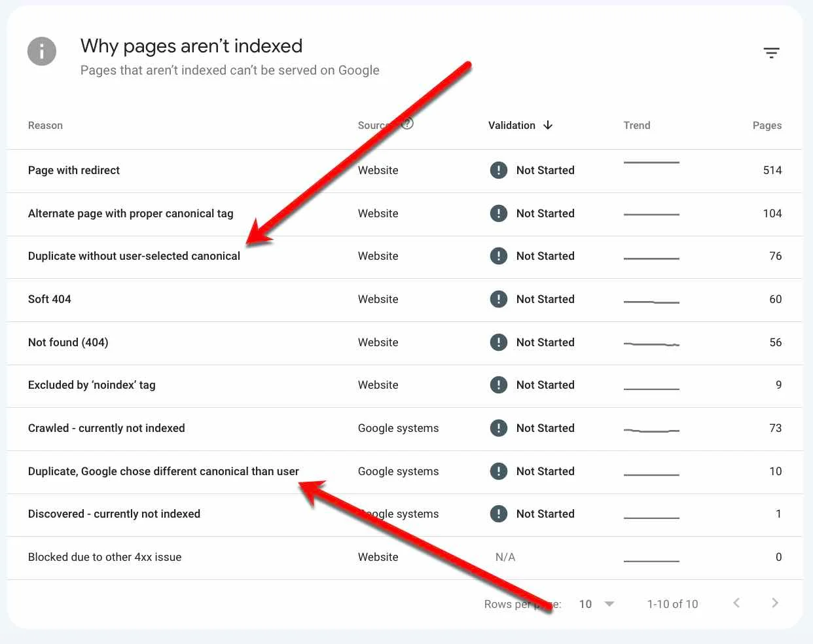Open the Page with redirect report

coord(73,170)
